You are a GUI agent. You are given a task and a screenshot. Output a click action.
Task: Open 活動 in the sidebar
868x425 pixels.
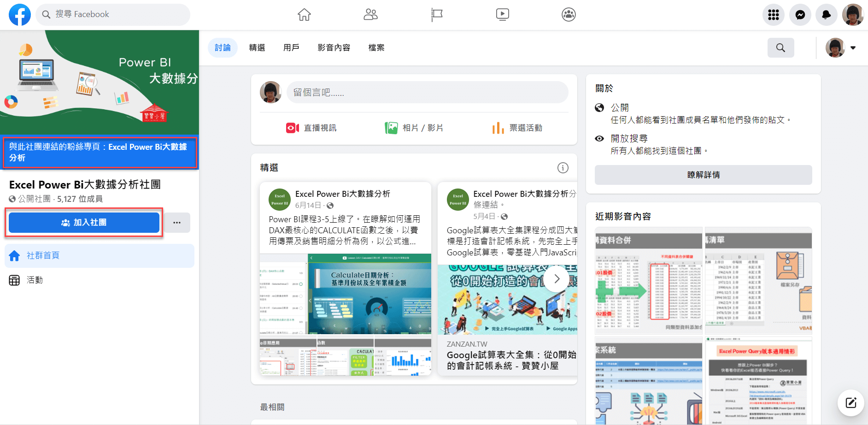coord(100,280)
